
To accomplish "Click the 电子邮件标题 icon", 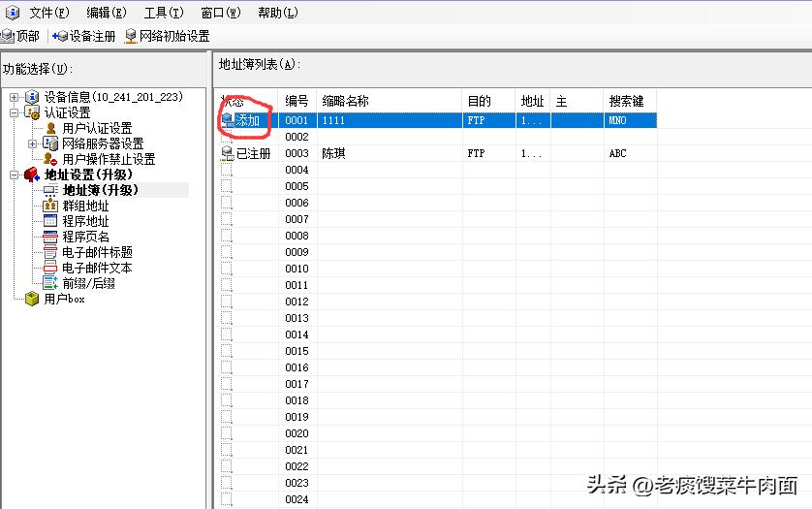I will point(50,252).
